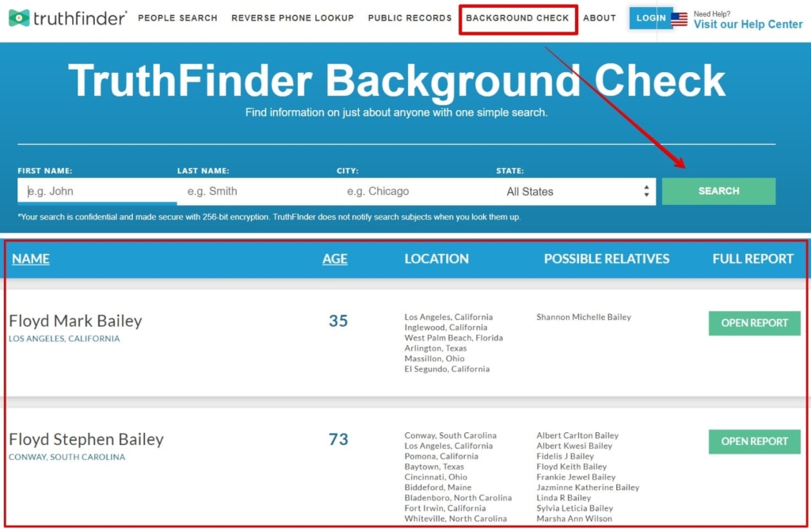
Task: Click 'LOS ANGELES, CALIFORNIA' under Floyd Mark
Action: pos(64,339)
